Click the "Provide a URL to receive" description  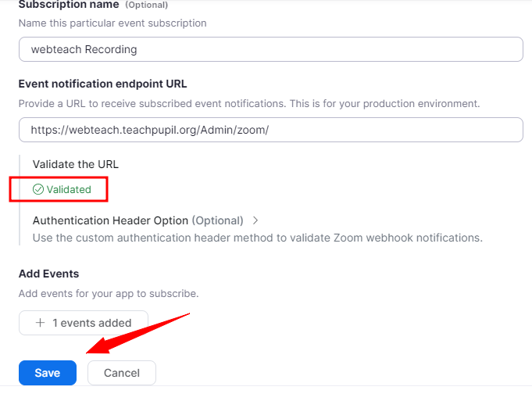click(248, 103)
